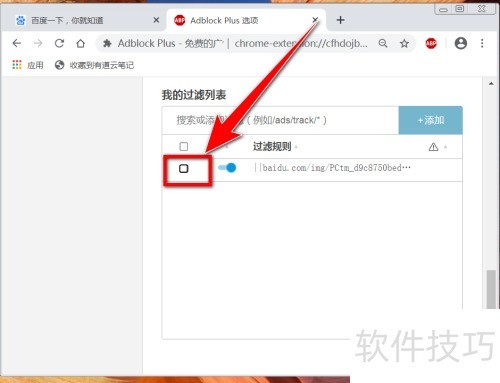Switch to the 百度一下 tab
Screen dimensions: 500x383
click(83, 20)
